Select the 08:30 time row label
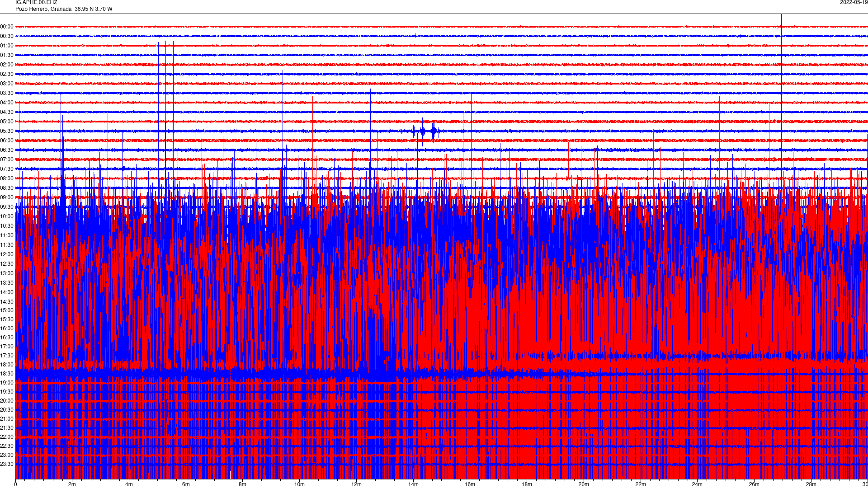The width and height of the screenshot is (868, 488). point(7,188)
